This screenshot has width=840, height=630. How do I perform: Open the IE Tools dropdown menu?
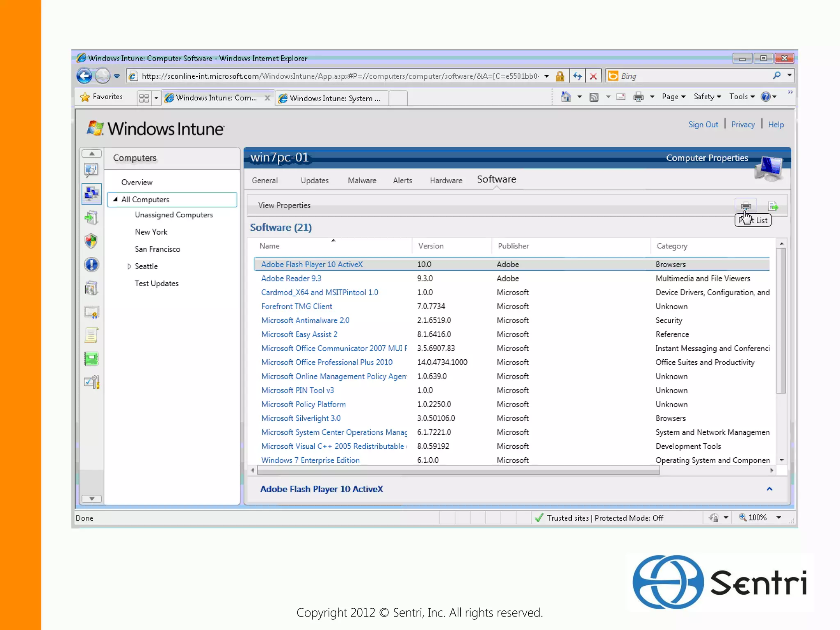pos(742,97)
